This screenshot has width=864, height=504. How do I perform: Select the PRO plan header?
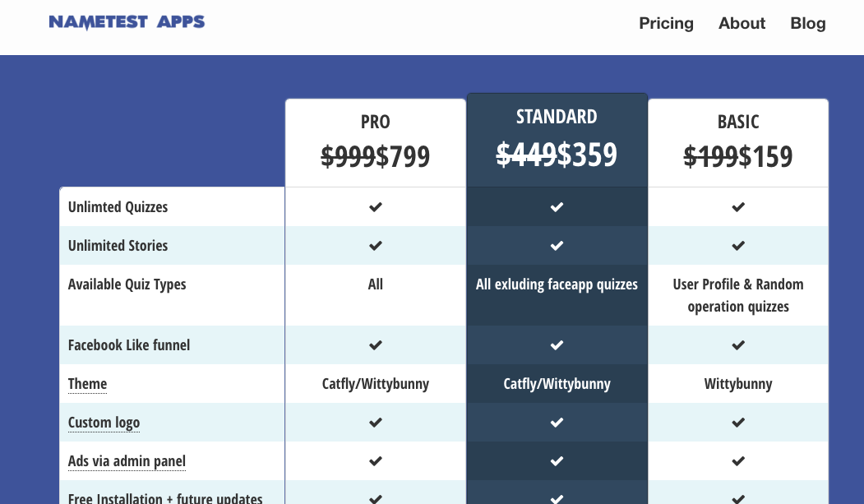coord(375,143)
